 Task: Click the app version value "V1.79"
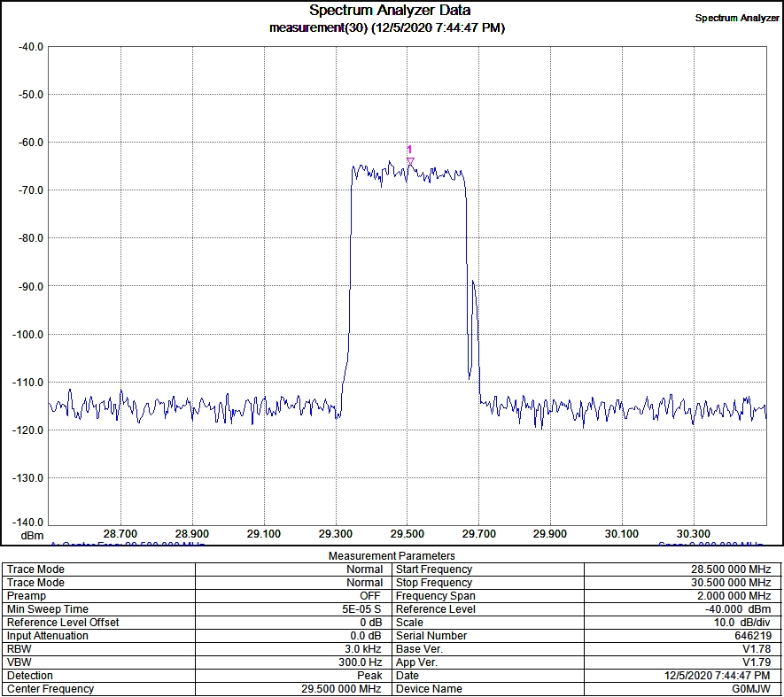coord(757,662)
